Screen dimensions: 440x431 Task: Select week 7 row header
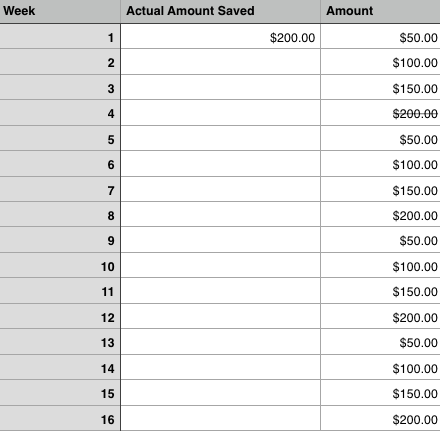(x=60, y=189)
